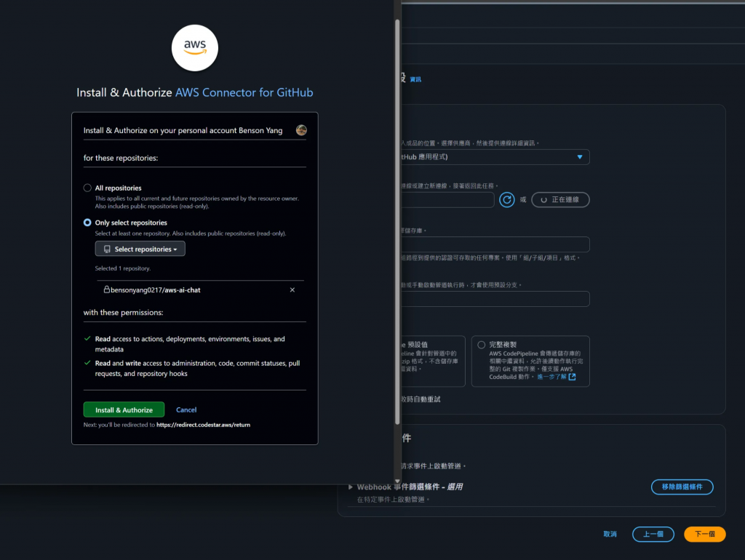Click the 移除篩選條件 remove filter button

tap(682, 487)
